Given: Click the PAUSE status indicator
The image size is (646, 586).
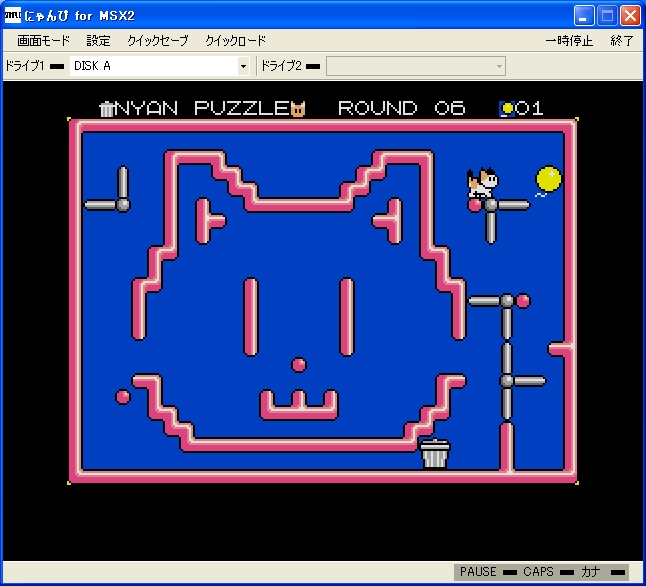Looking at the screenshot, I should coord(488,572).
